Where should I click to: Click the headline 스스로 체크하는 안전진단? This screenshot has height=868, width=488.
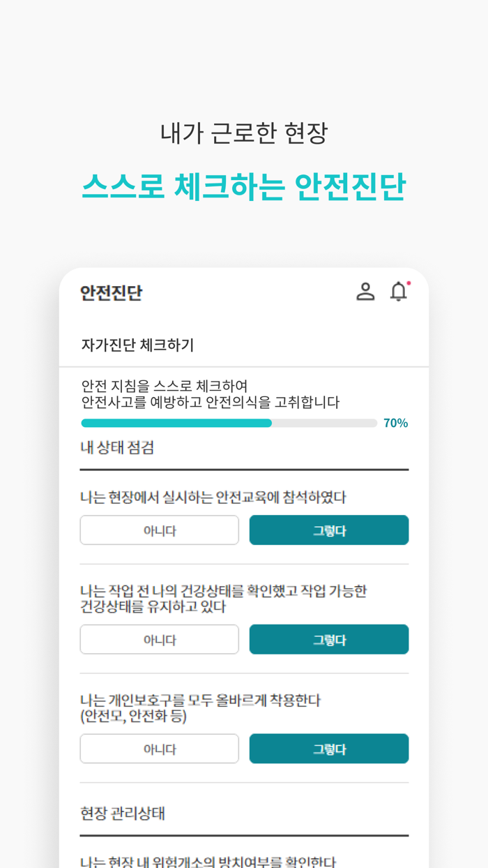(244, 184)
